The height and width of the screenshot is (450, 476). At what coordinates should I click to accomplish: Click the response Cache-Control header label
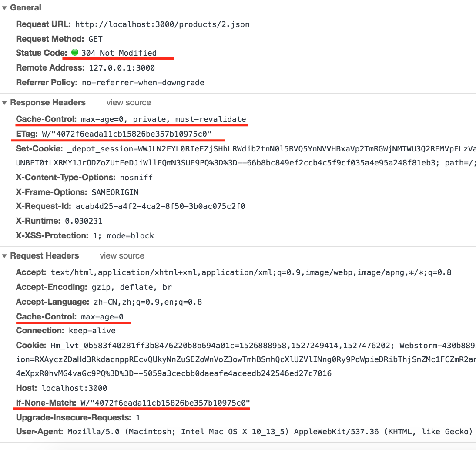(46, 119)
